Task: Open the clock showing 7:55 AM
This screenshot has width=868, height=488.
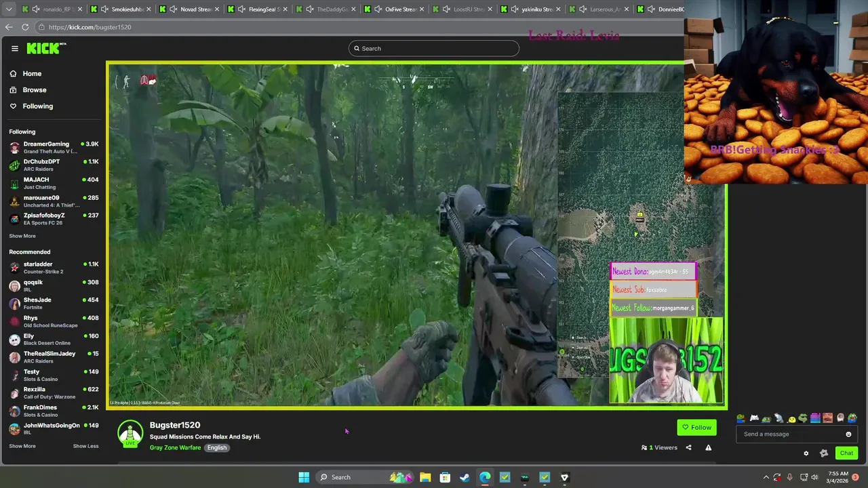Action: click(838, 477)
